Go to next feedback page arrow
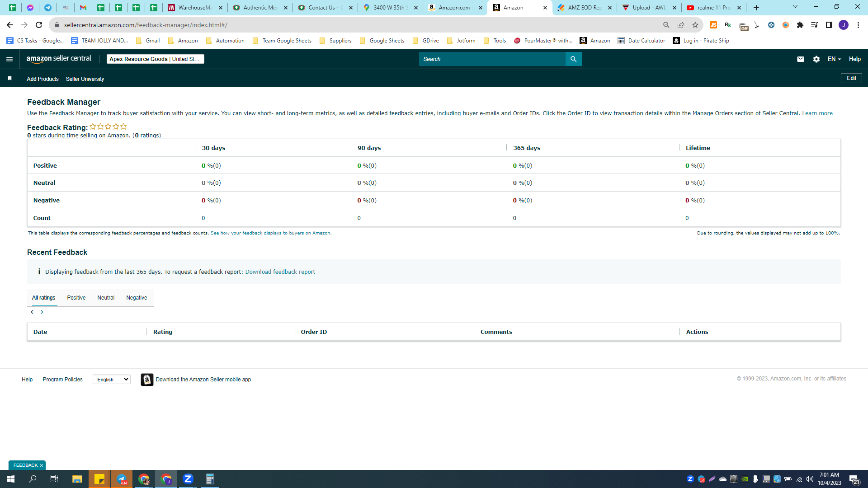The image size is (868, 488). [42, 312]
